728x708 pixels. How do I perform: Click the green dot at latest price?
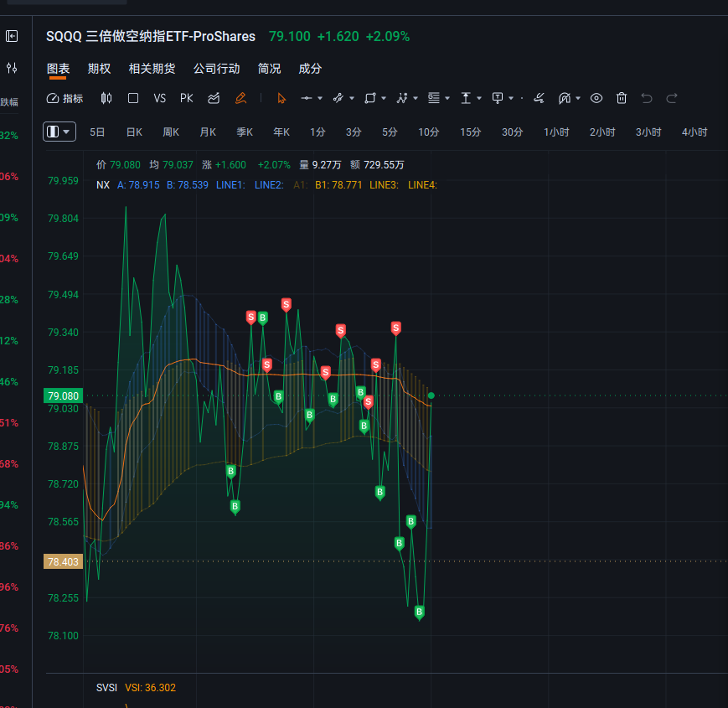[x=431, y=395]
